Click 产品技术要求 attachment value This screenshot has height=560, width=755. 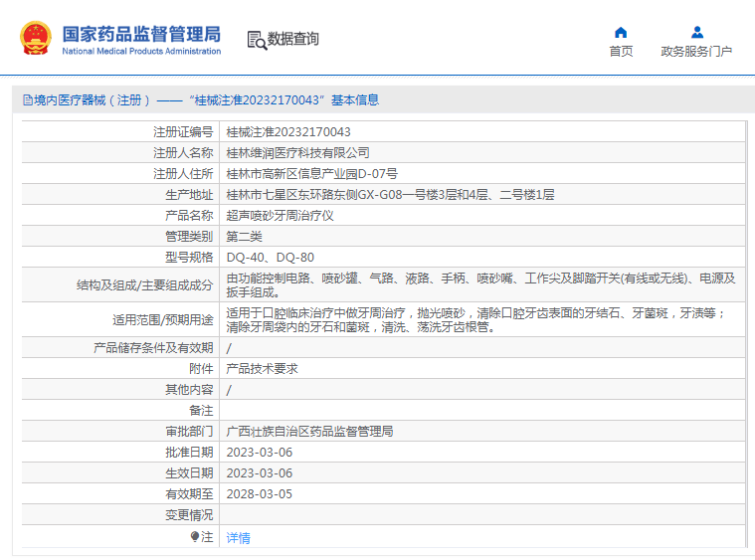[x=262, y=369]
